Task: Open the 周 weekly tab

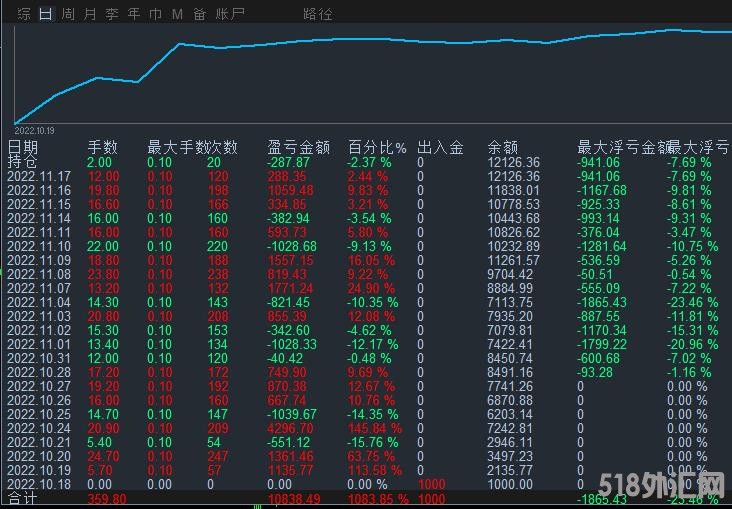Action: pos(67,14)
